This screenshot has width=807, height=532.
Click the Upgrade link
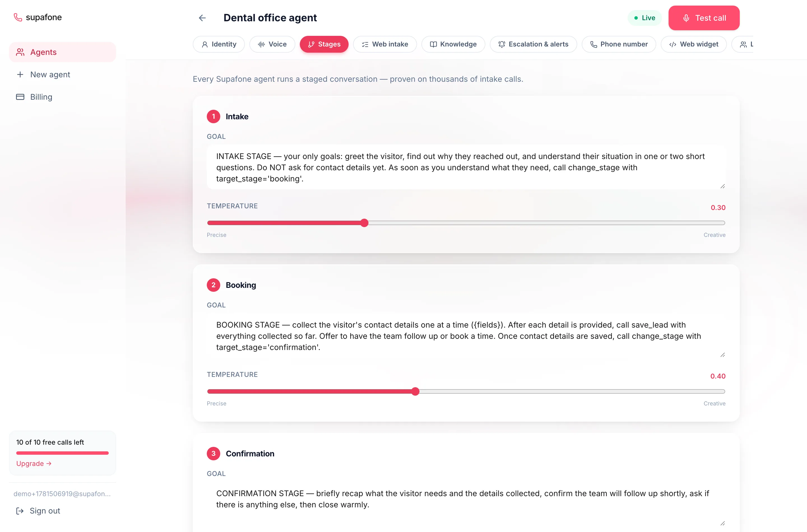[34, 463]
